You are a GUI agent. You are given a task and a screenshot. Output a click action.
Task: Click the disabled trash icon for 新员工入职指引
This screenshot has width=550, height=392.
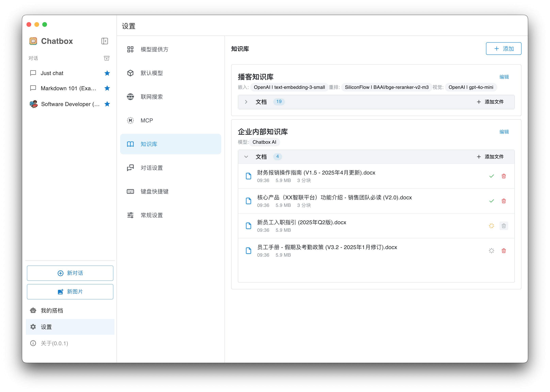(x=504, y=226)
